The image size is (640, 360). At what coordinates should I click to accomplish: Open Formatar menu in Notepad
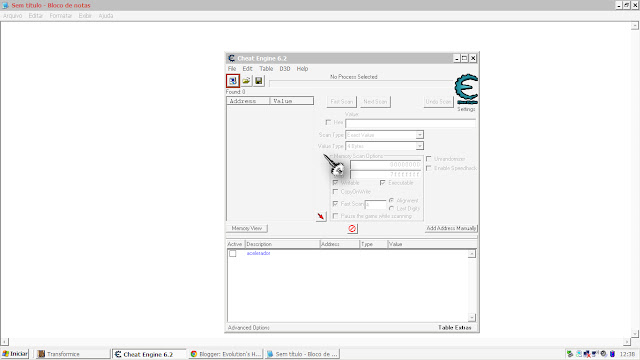click(x=60, y=16)
